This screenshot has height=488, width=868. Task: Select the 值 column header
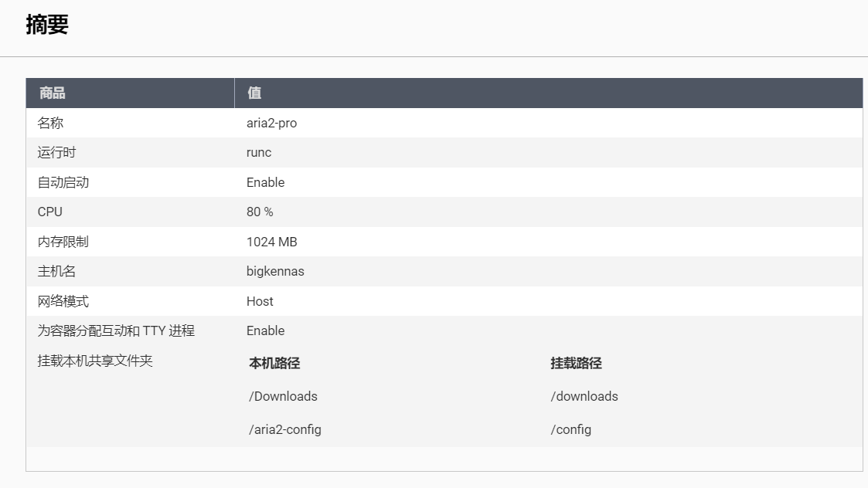click(x=254, y=93)
